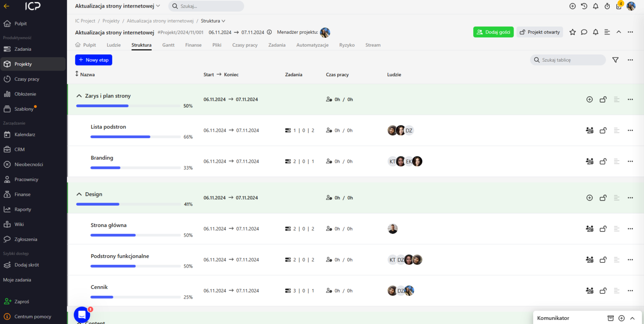Click the filter icon beside table search
644x324 pixels.
(x=615, y=60)
